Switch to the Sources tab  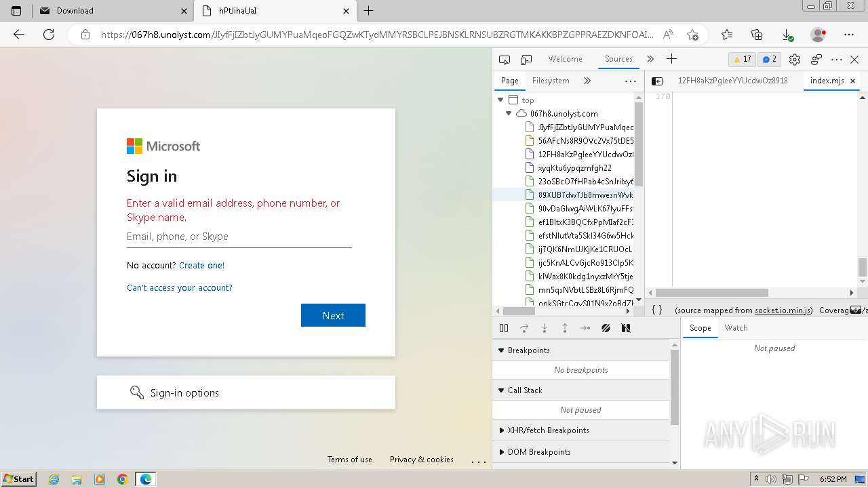[x=618, y=59]
